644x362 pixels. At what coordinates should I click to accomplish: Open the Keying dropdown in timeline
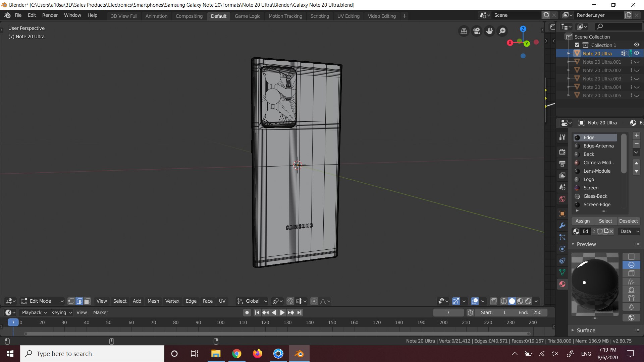(x=61, y=312)
